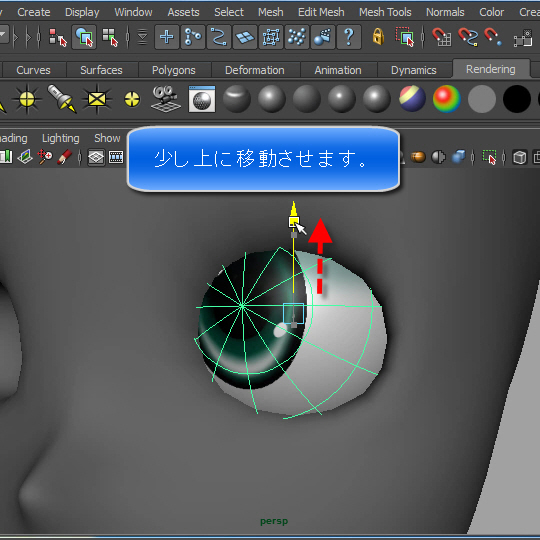
Task: Open the viewport Lighting menu
Action: (61, 138)
